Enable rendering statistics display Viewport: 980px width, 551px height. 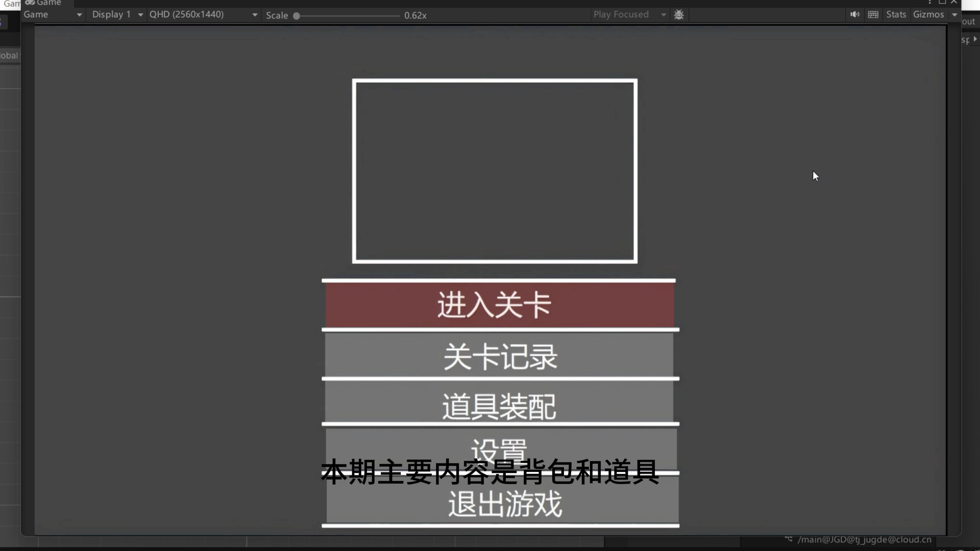point(896,14)
